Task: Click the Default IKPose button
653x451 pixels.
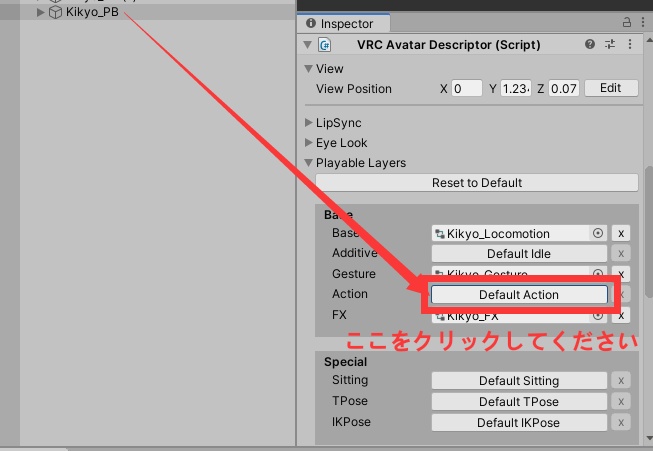Action: tap(519, 423)
